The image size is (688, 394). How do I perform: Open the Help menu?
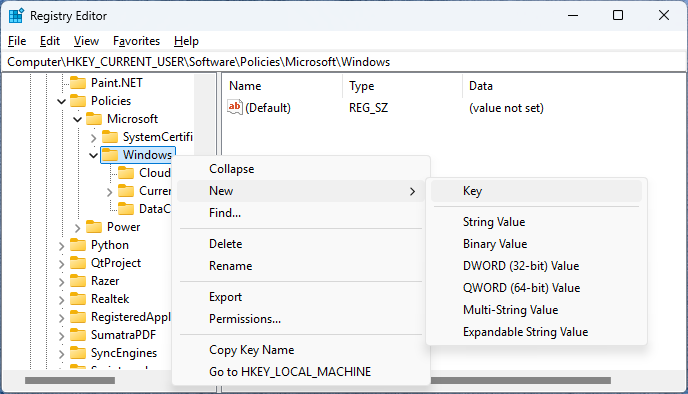click(x=186, y=41)
